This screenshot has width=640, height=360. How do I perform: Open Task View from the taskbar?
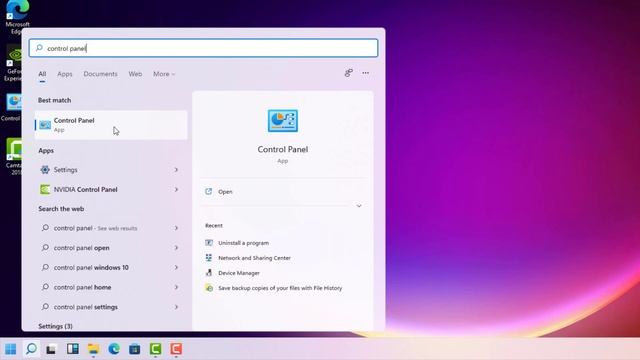click(x=51, y=349)
